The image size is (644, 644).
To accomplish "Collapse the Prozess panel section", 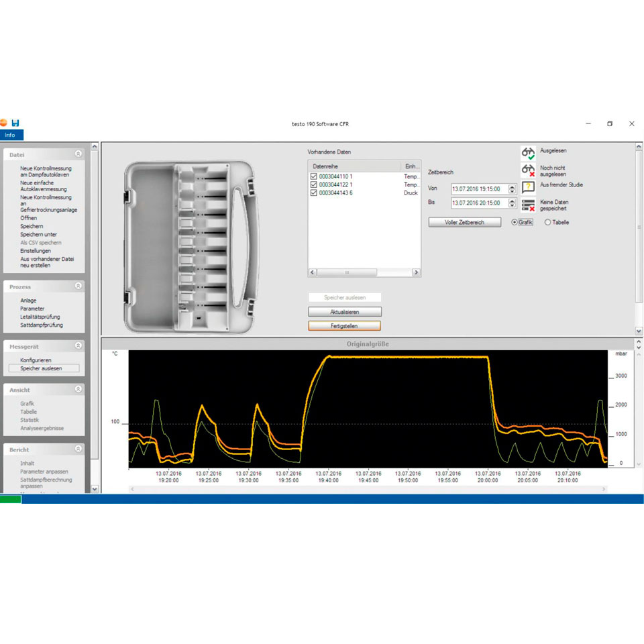I will pos(78,286).
